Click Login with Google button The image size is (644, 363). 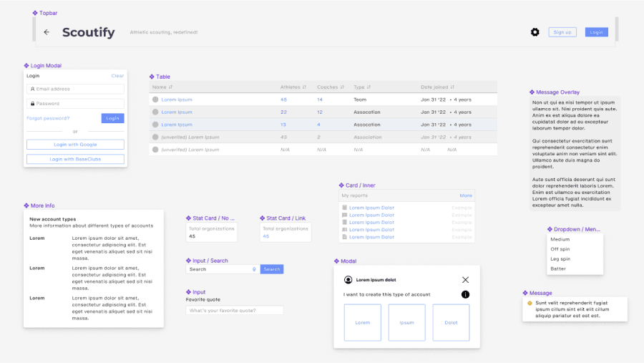tap(75, 145)
